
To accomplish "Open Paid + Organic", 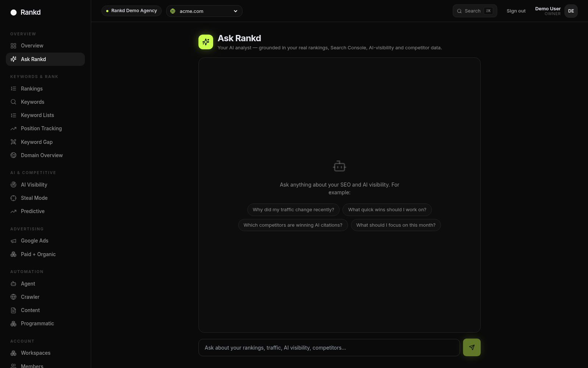I will tap(45, 254).
